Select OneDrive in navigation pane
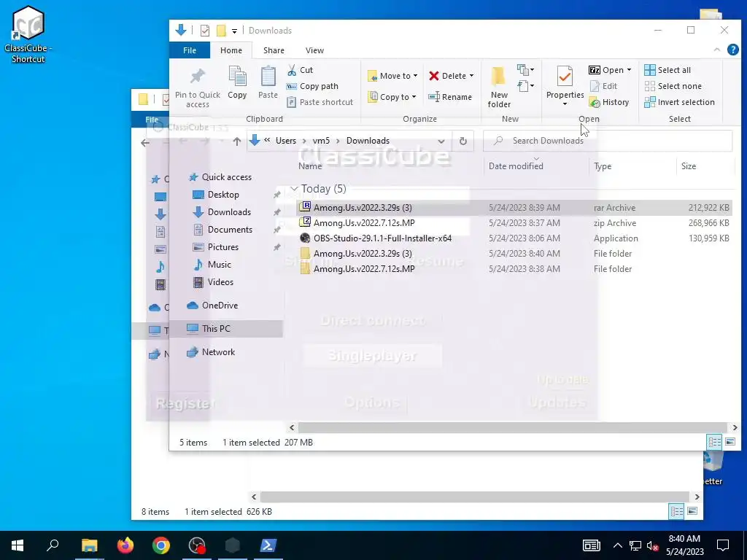The image size is (747, 560). pyautogui.click(x=220, y=306)
